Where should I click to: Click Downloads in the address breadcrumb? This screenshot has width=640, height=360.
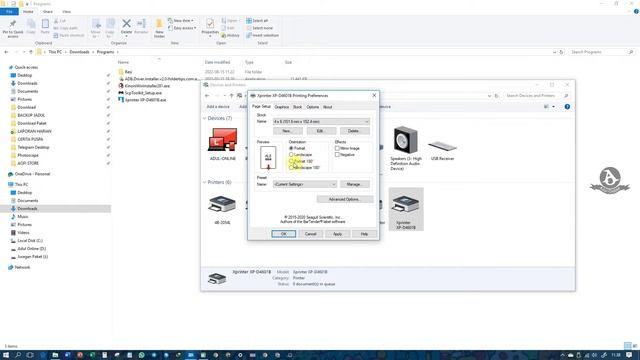pyautogui.click(x=79, y=52)
